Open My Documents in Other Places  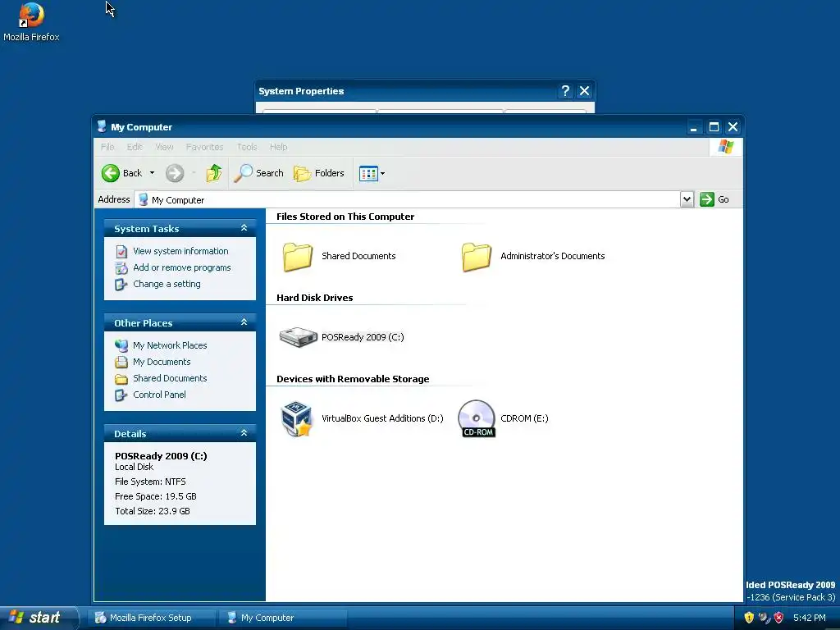(162, 362)
